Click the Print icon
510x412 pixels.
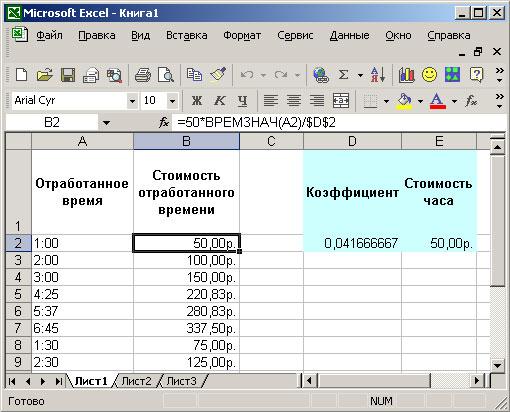(143, 75)
